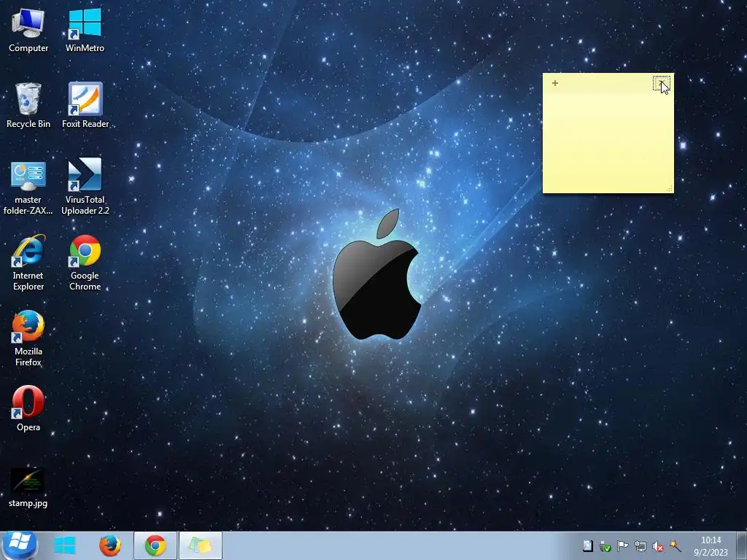Click the Show Desktop button strip
Image resolution: width=747 pixels, height=560 pixels.
click(743, 545)
